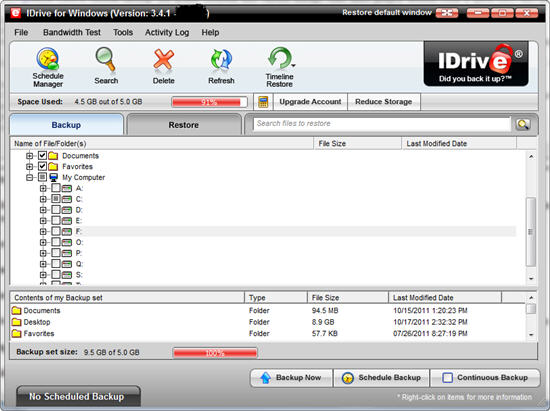This screenshot has height=411, width=550.
Task: Click the O: drive icon
Action: pos(67,242)
